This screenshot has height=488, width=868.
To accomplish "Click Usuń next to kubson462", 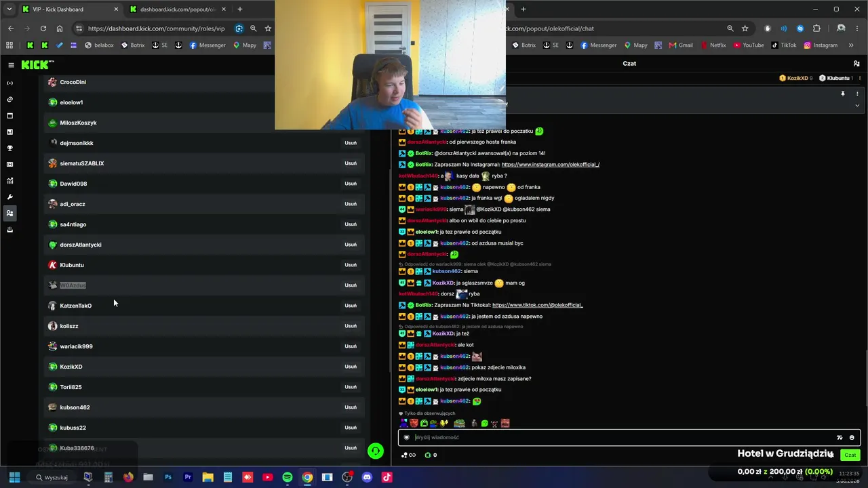I will (x=351, y=407).
